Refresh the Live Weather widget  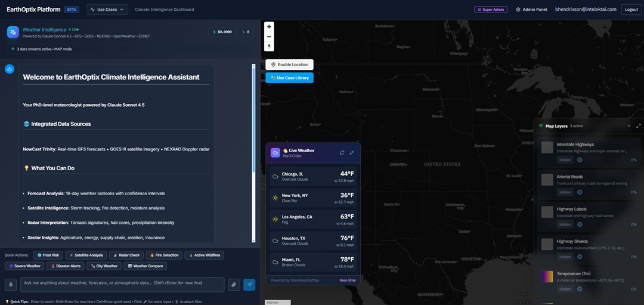coord(342,153)
